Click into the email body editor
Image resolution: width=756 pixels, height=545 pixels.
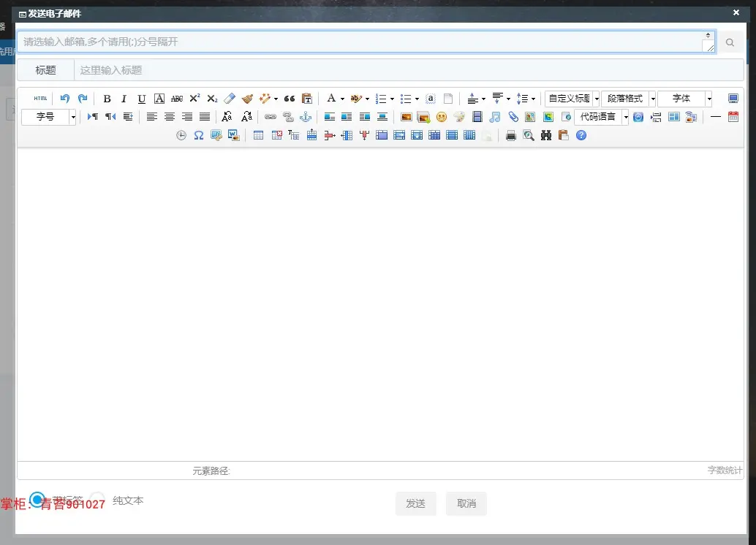(x=380, y=305)
